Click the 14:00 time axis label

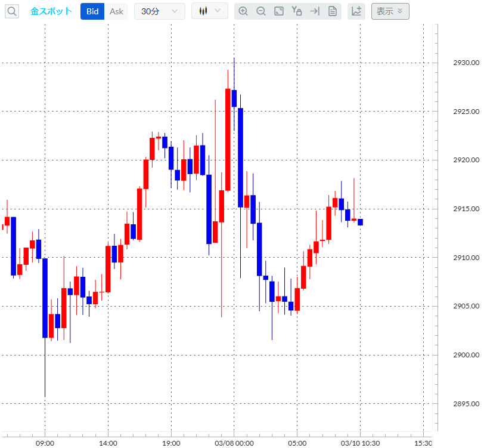108,443
